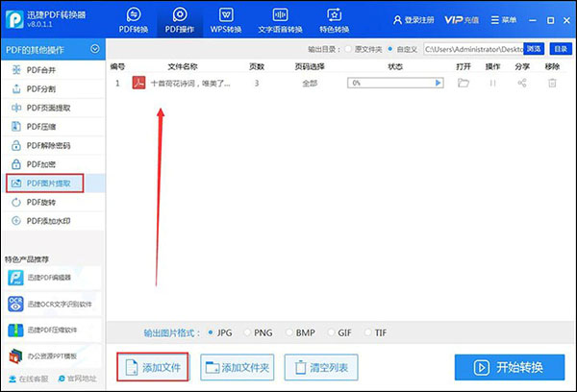Select PDF旋转 in the sidebar
This screenshot has width=577, height=392.
tap(53, 203)
